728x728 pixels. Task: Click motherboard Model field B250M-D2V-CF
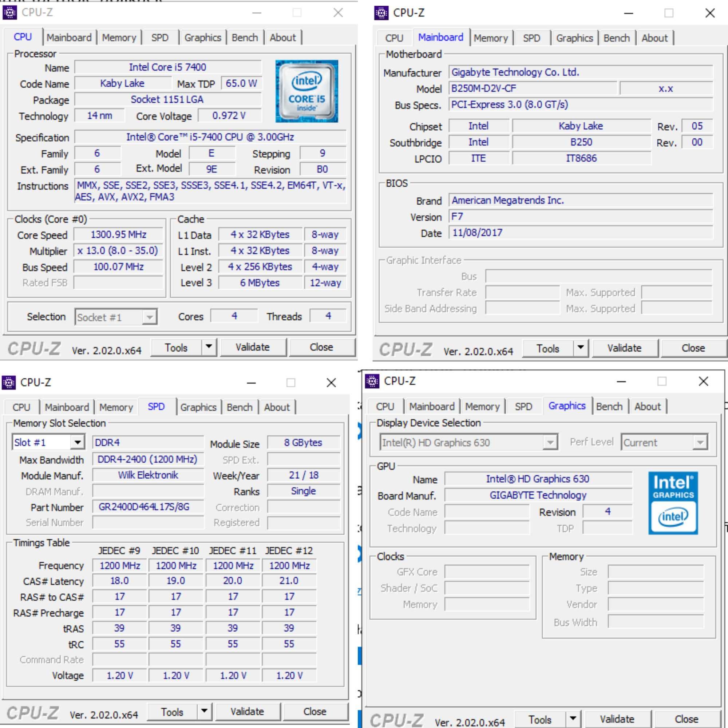[533, 88]
